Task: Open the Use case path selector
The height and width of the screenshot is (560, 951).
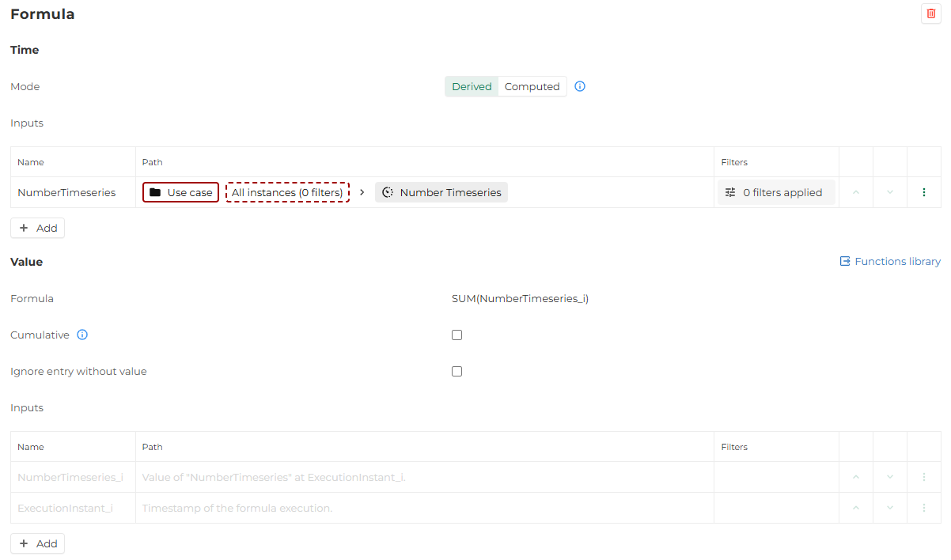Action: 180,192
